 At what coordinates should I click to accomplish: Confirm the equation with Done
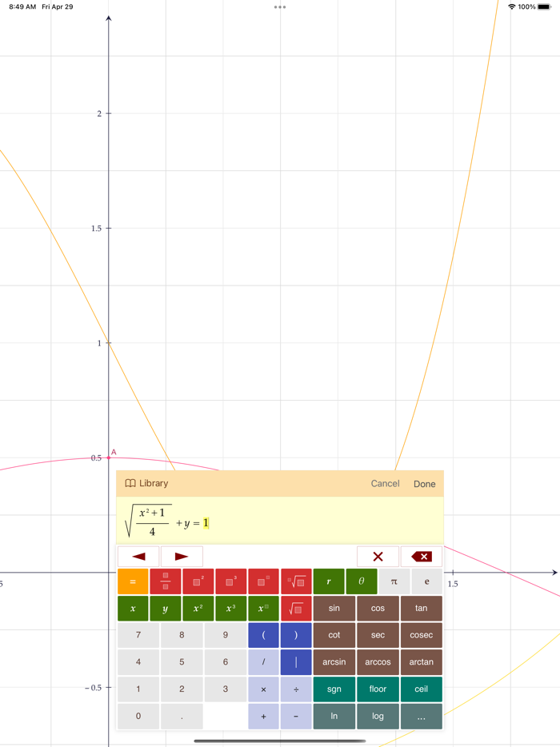tap(424, 484)
